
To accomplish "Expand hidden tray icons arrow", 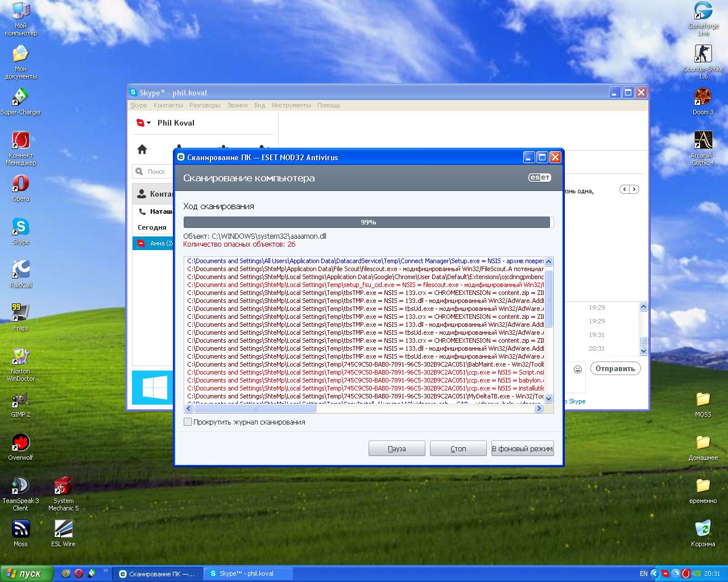I will tap(654, 573).
